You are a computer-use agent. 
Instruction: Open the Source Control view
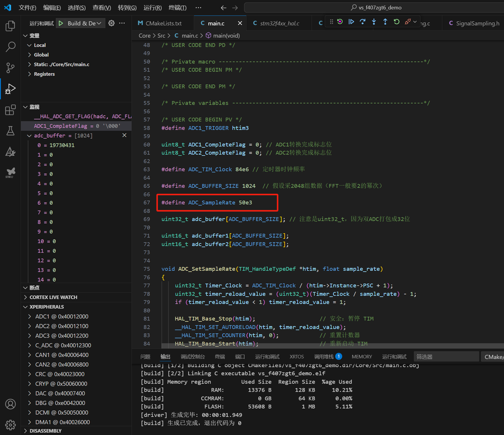click(x=10, y=68)
